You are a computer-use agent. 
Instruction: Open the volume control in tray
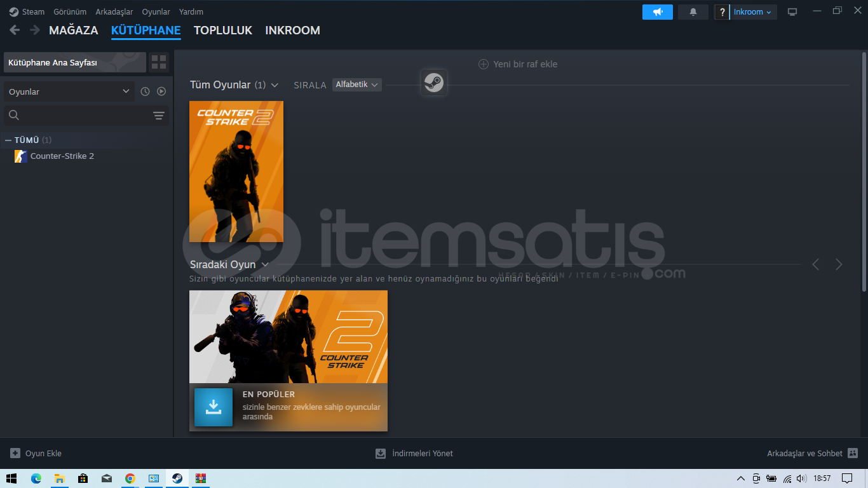pos(801,478)
